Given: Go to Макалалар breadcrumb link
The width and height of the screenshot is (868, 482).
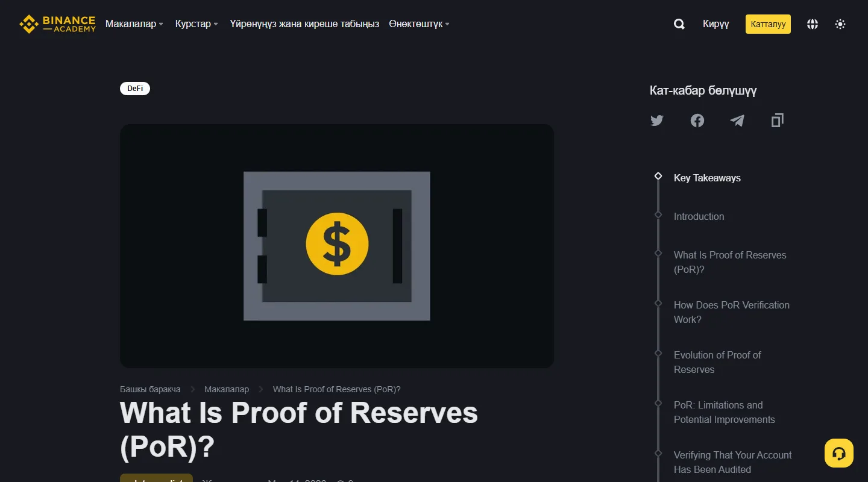Looking at the screenshot, I should click(227, 389).
